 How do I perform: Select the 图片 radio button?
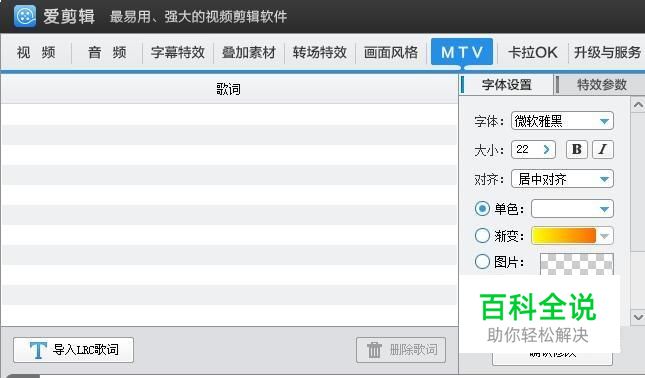pyautogui.click(x=482, y=261)
